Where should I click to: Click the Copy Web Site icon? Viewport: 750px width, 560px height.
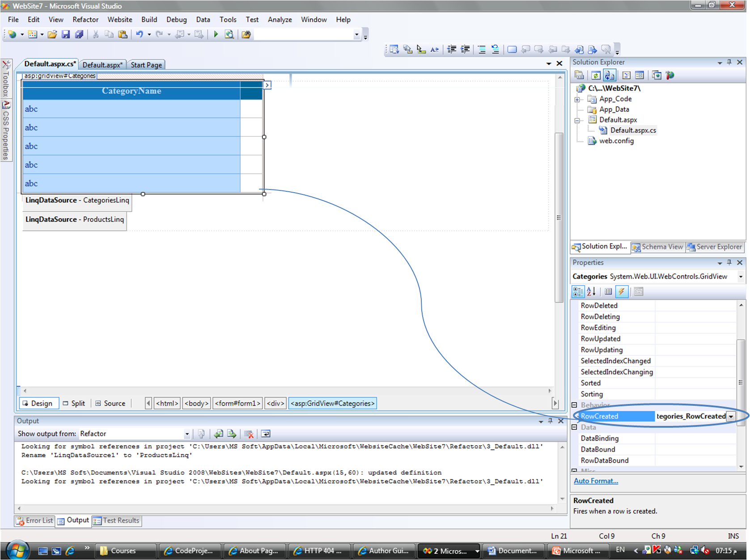click(657, 76)
